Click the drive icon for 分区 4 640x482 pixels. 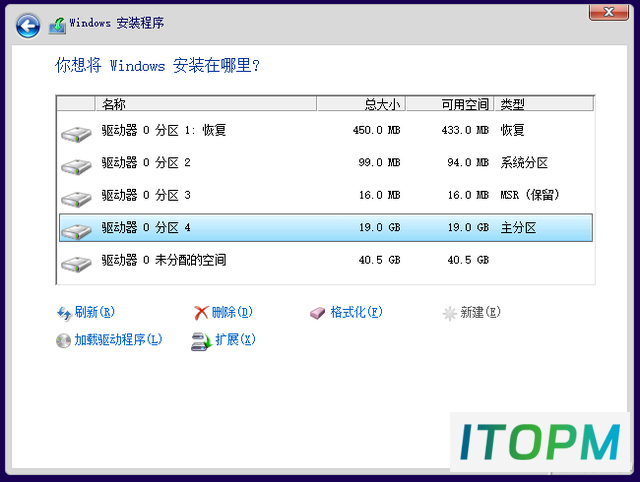point(76,231)
